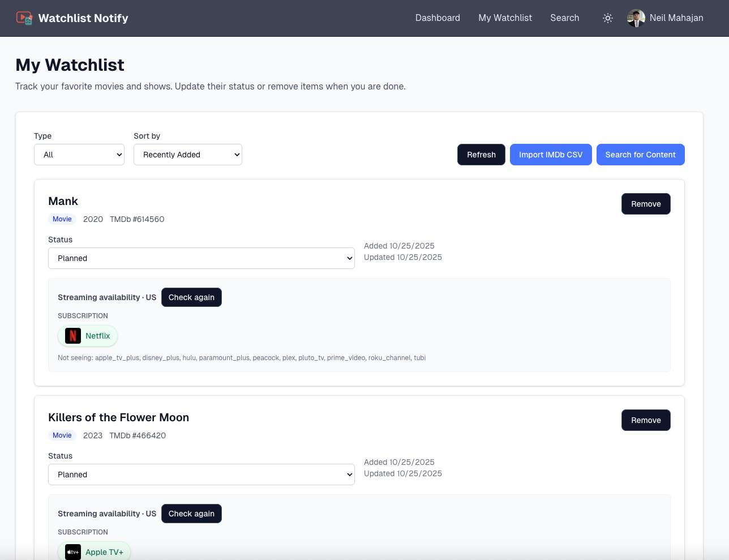
Task: Navigate to the Dashboard page
Action: (438, 18)
